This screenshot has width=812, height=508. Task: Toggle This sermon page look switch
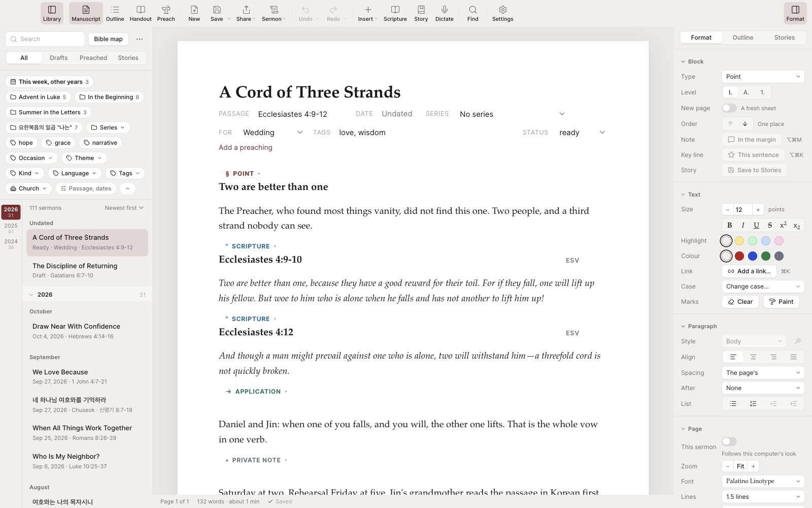[729, 441]
